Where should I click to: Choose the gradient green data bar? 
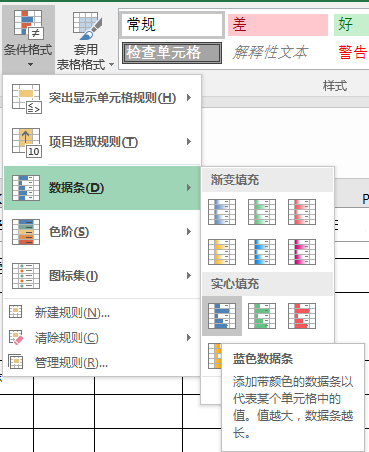coord(262,212)
